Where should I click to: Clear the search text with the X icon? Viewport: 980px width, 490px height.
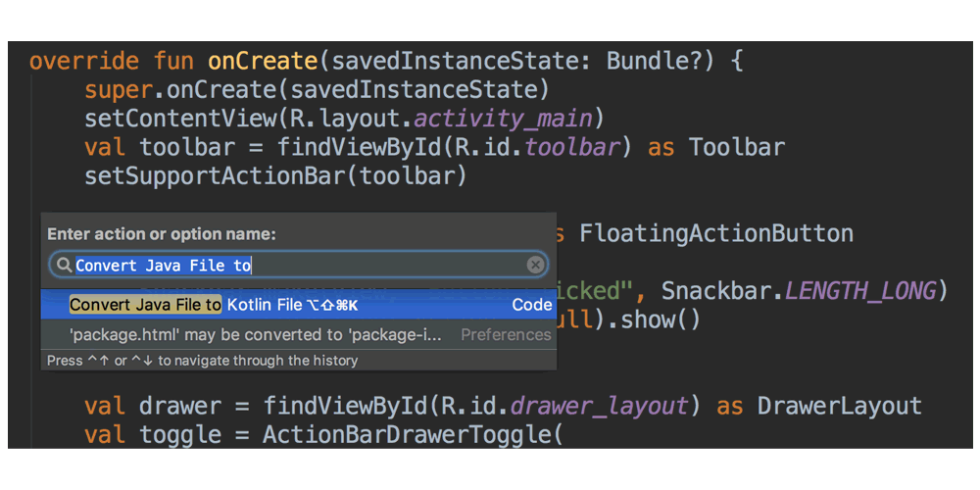coord(535,265)
